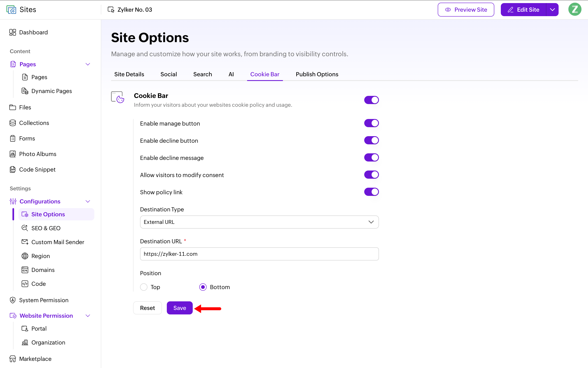Click the Destination URL input field
The height and width of the screenshot is (368, 588).
click(x=259, y=254)
